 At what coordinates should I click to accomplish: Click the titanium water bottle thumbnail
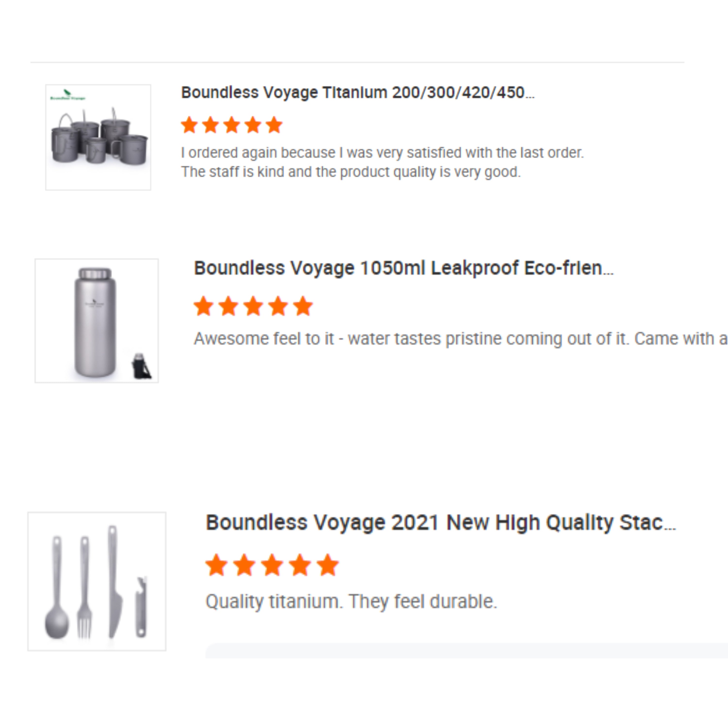point(97,321)
